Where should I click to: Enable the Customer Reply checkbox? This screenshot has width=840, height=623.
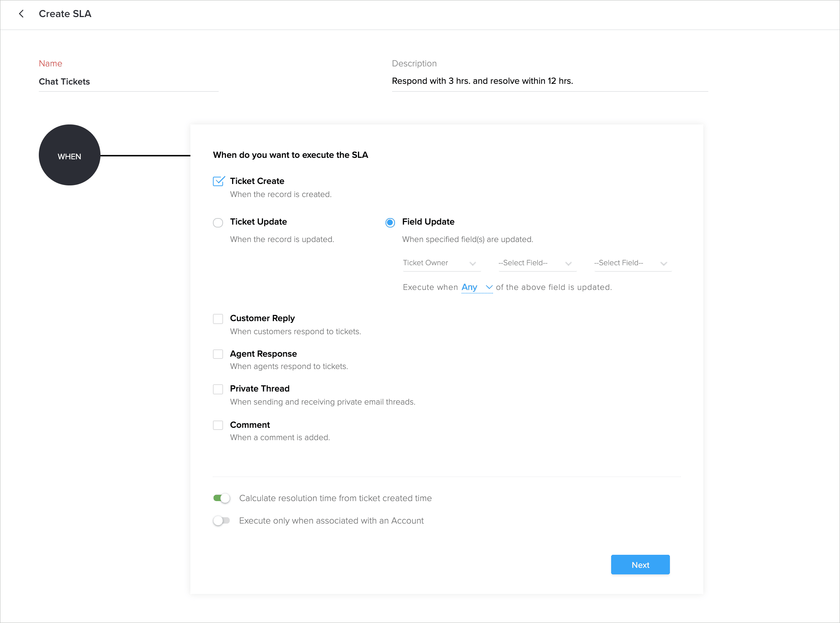pos(218,319)
